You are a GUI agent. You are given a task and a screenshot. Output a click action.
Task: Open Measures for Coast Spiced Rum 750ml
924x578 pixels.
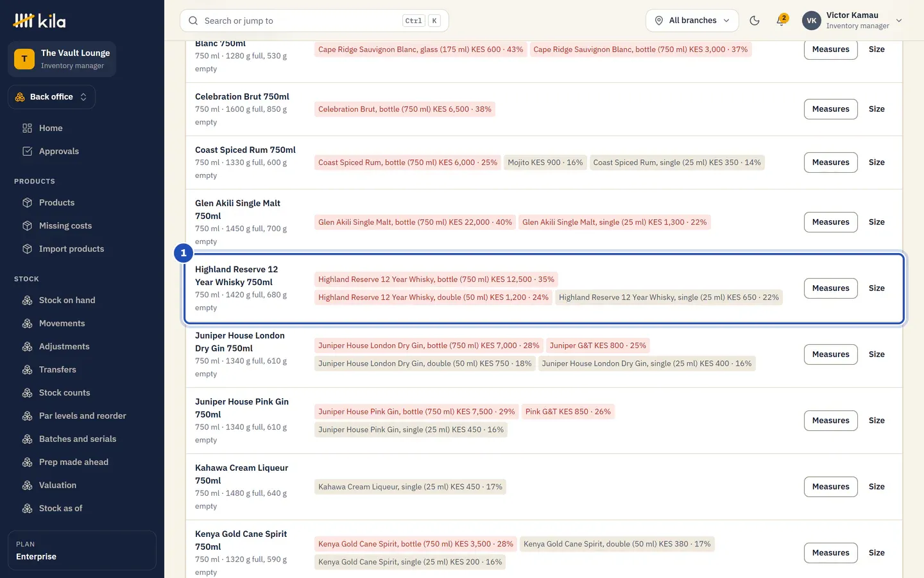[830, 162]
